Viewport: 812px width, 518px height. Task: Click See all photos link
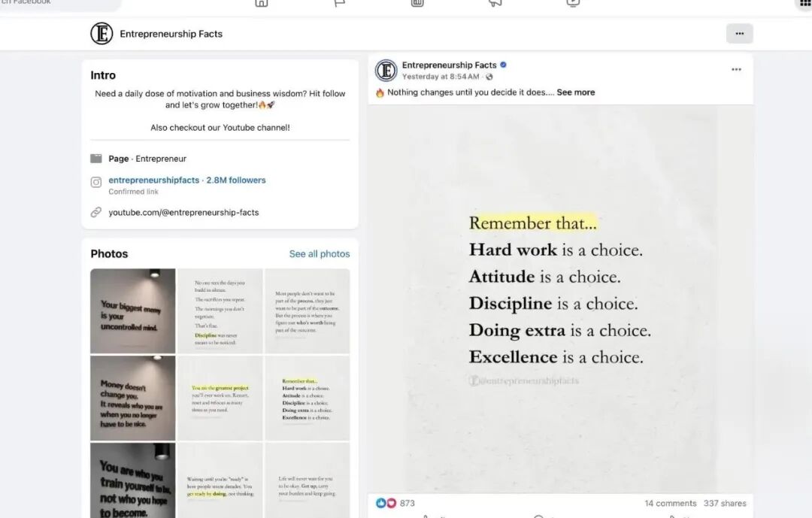tap(320, 254)
